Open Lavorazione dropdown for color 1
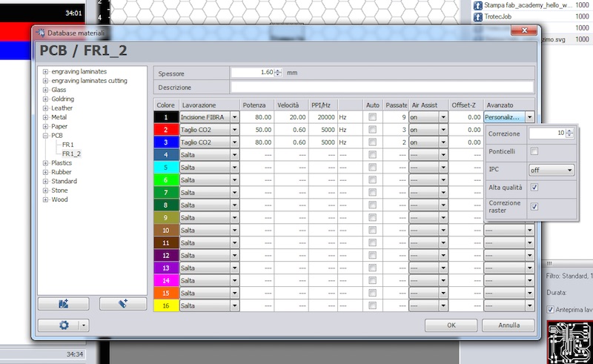This screenshot has width=593, height=364. pyautogui.click(x=234, y=117)
